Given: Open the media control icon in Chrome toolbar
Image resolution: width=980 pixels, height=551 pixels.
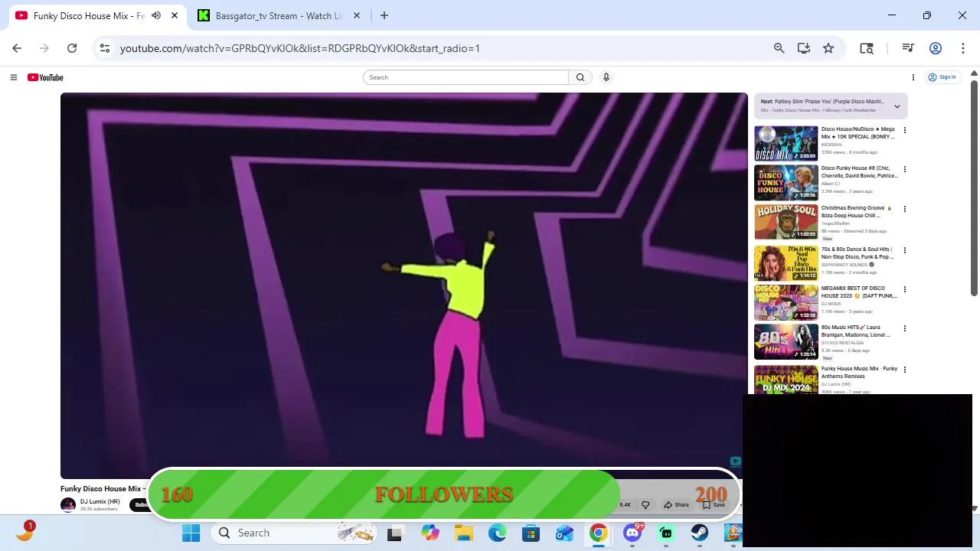Looking at the screenshot, I should [x=908, y=48].
